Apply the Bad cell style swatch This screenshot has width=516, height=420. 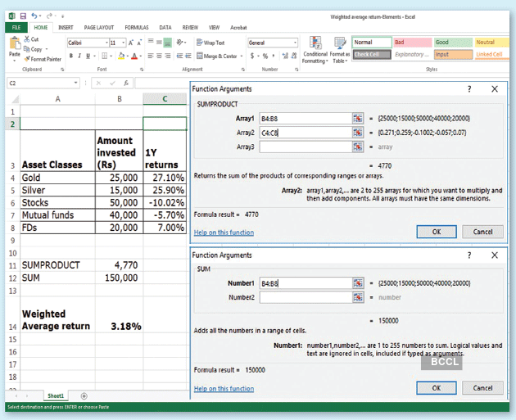(x=411, y=43)
